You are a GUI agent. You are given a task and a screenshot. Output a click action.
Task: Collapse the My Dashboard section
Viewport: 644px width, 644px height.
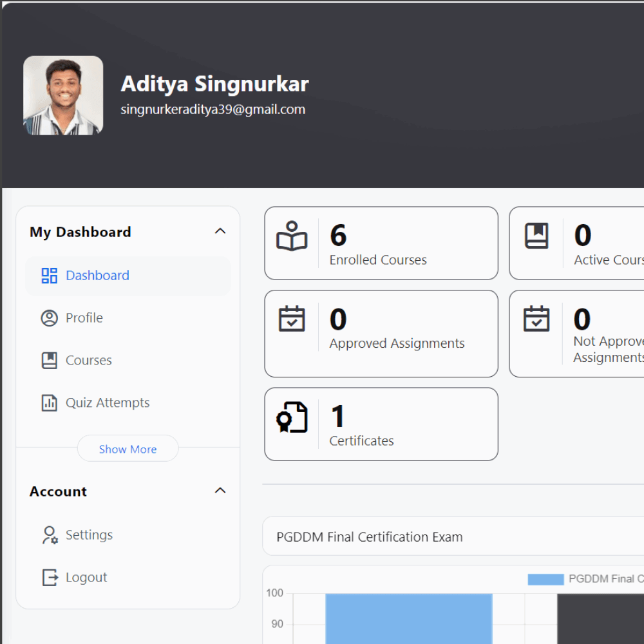click(x=220, y=231)
